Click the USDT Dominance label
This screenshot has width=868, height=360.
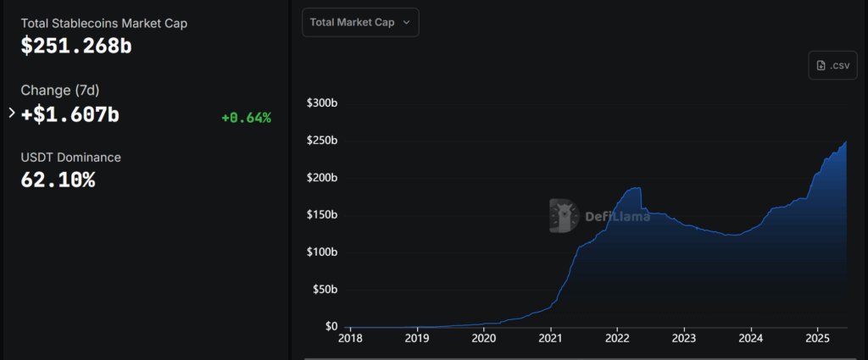(70, 157)
